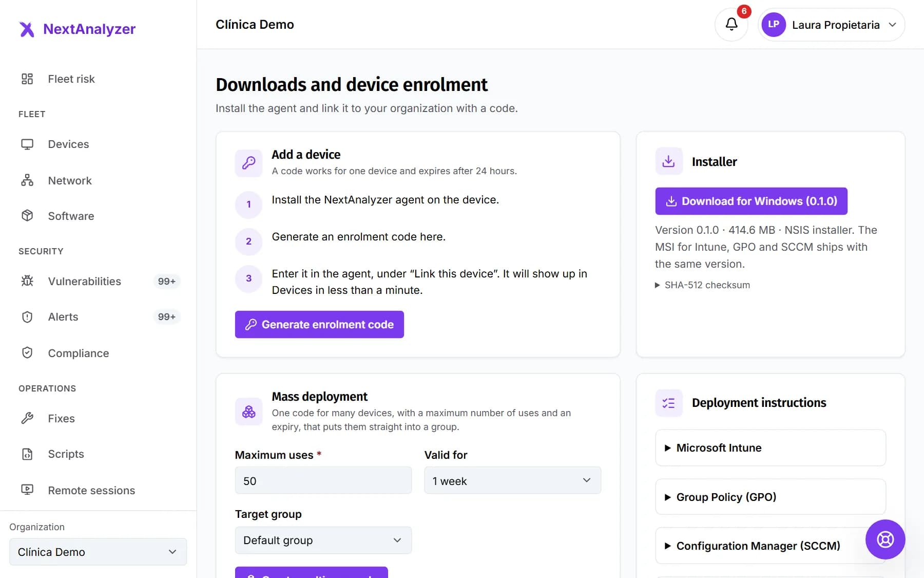The image size is (924, 578).
Task: Open Fixes in the sidebar
Action: tap(98, 418)
